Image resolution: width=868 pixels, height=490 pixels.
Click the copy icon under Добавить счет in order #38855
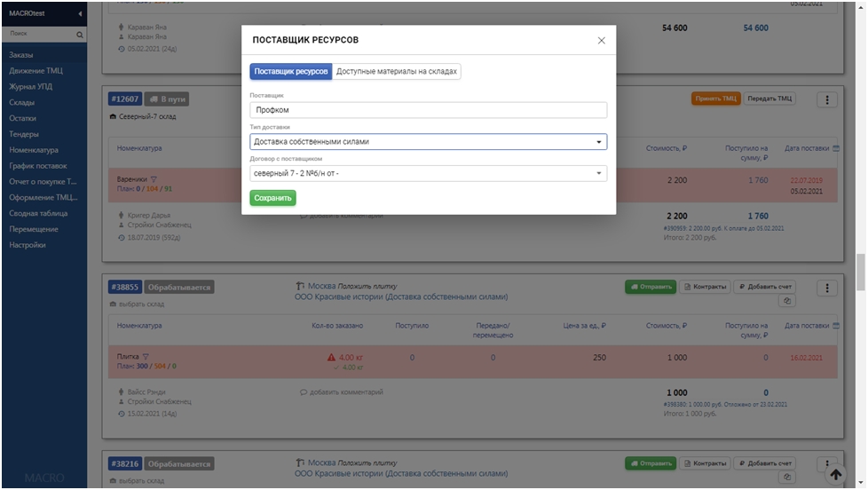pos(787,302)
